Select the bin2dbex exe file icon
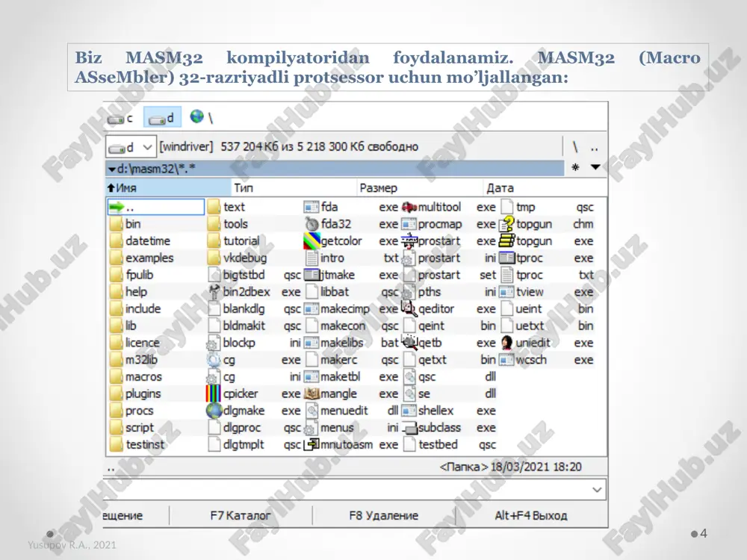 (x=214, y=292)
